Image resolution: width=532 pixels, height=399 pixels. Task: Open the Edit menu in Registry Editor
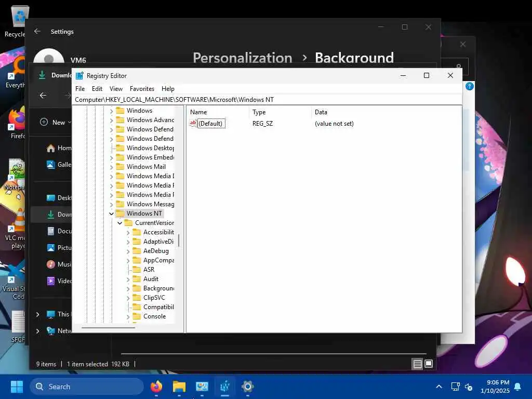(97, 88)
